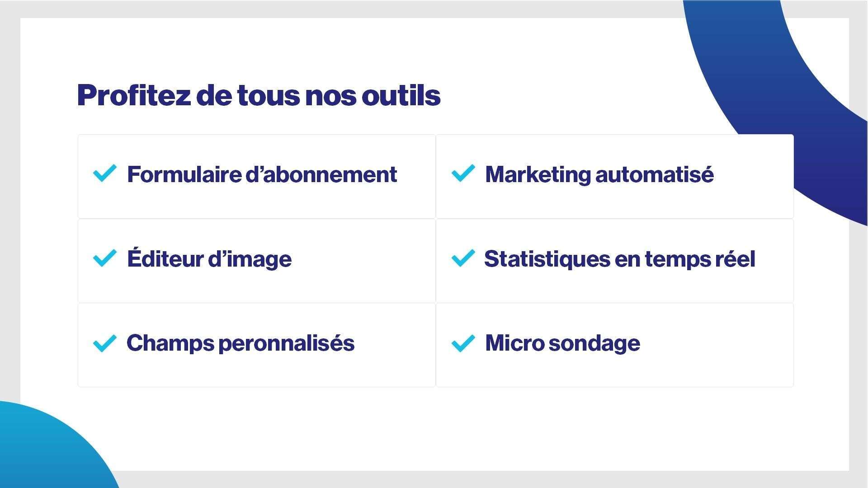Click the word "Formulaire" in the first card
This screenshot has height=488, width=868.
[x=183, y=174]
